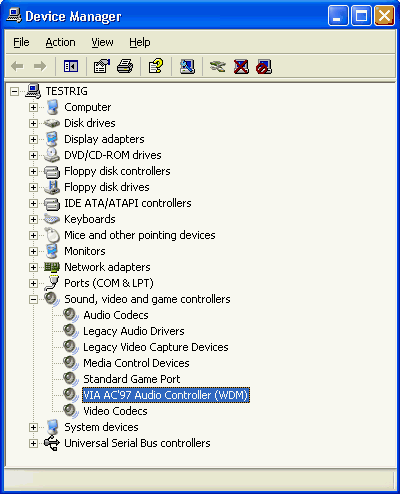Select Legacy Video Capture Devices entry

(x=156, y=347)
